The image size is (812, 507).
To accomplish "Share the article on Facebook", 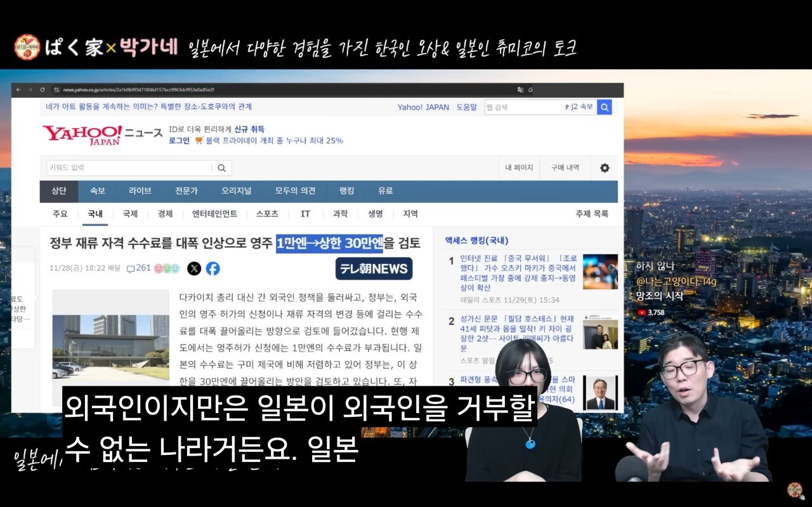I will point(213,268).
